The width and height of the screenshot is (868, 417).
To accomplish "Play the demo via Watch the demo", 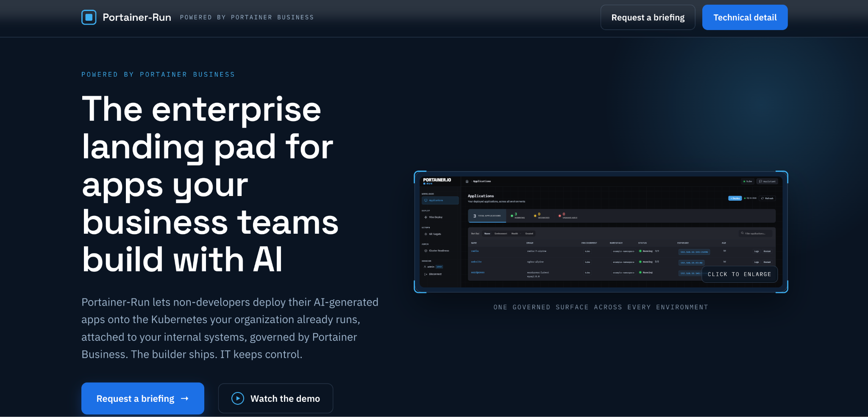I will pyautogui.click(x=275, y=398).
